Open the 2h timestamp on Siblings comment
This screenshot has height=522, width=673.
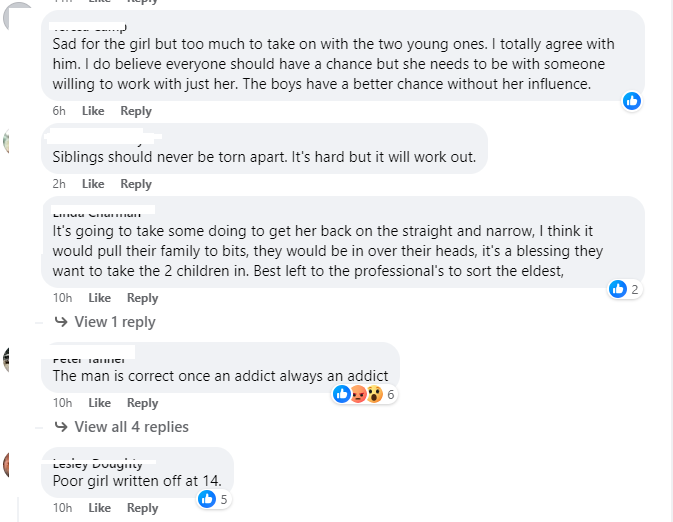pyautogui.click(x=59, y=184)
